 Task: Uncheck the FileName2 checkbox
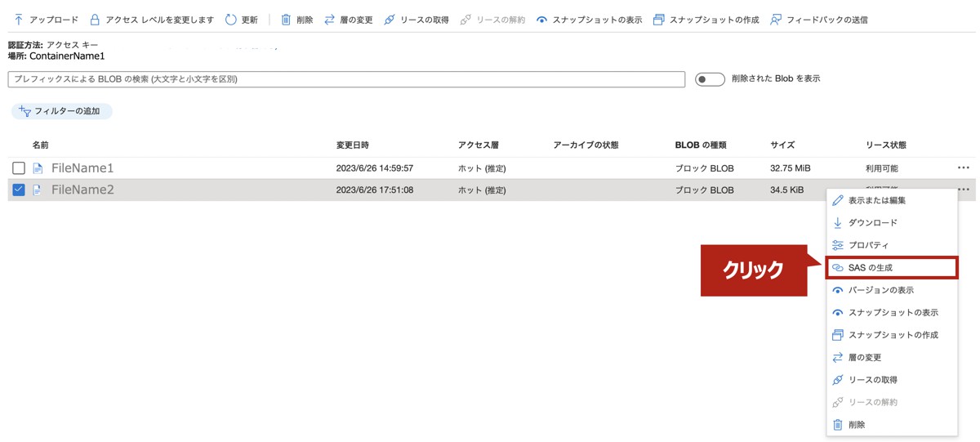coord(19,190)
